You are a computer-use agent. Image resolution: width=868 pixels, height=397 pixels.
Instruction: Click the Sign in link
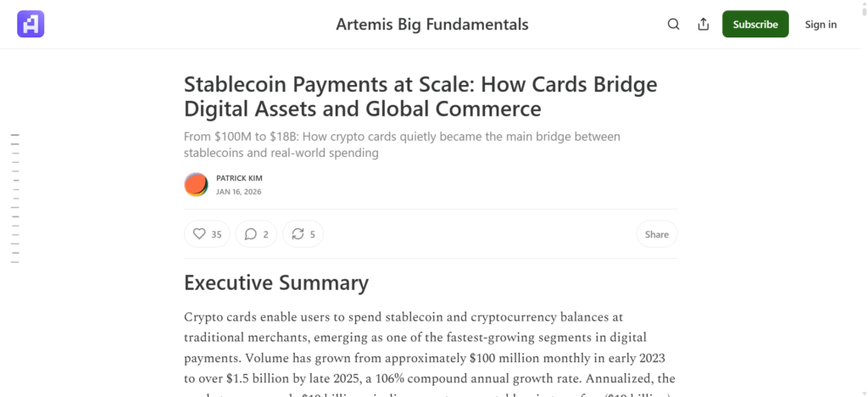(820, 25)
